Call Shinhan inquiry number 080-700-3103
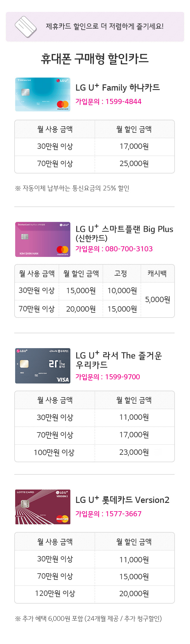The height and width of the screenshot is (644, 190). pos(129,249)
